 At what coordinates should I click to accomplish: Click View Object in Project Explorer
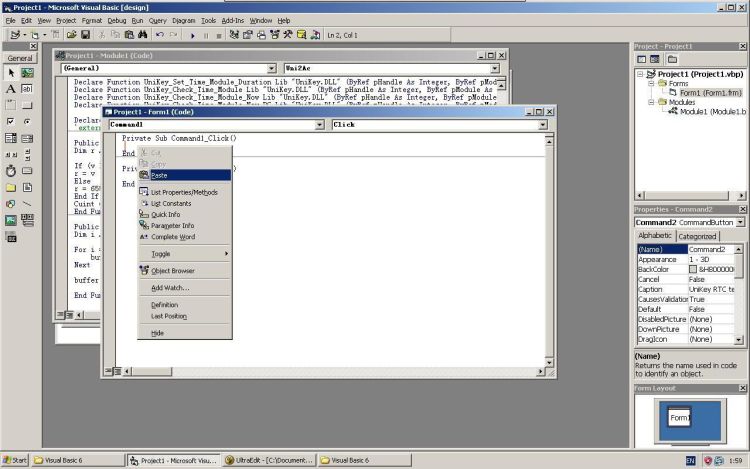[654, 59]
